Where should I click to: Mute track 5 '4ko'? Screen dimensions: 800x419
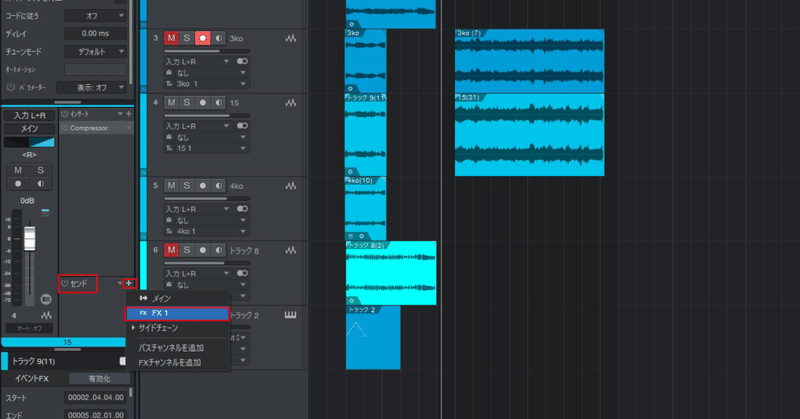pos(171,186)
